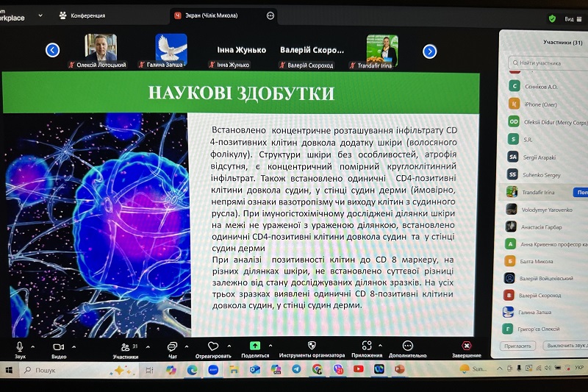Image resolution: width=588 pixels, height=392 pixels.
Task: Click the green Поделиться share icon
Action: (254, 346)
